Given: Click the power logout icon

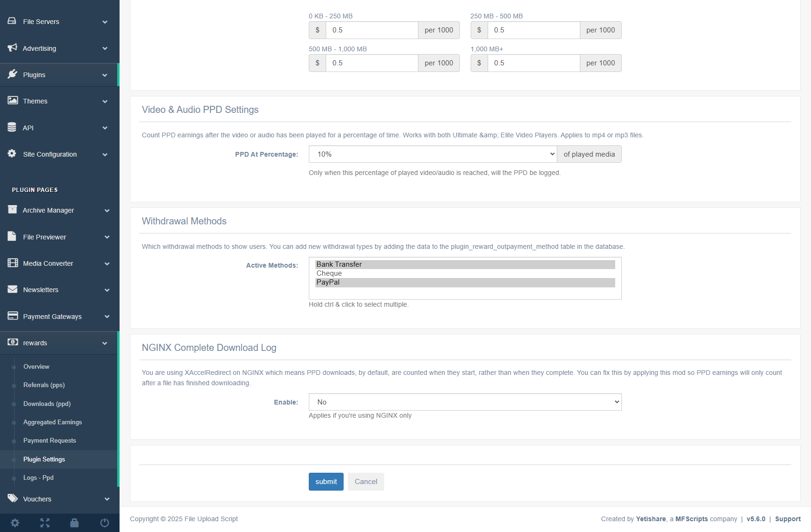Looking at the screenshot, I should 104,523.
